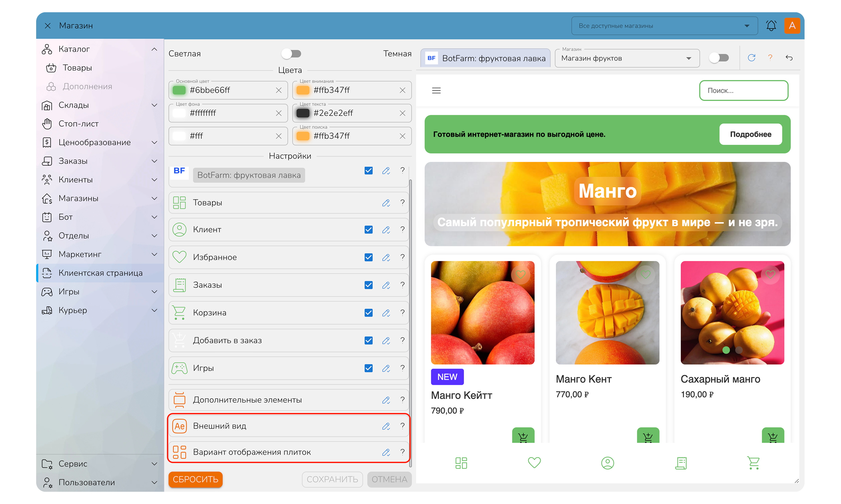Click the Подробнее banner button
The height and width of the screenshot is (504, 841).
coord(750,134)
